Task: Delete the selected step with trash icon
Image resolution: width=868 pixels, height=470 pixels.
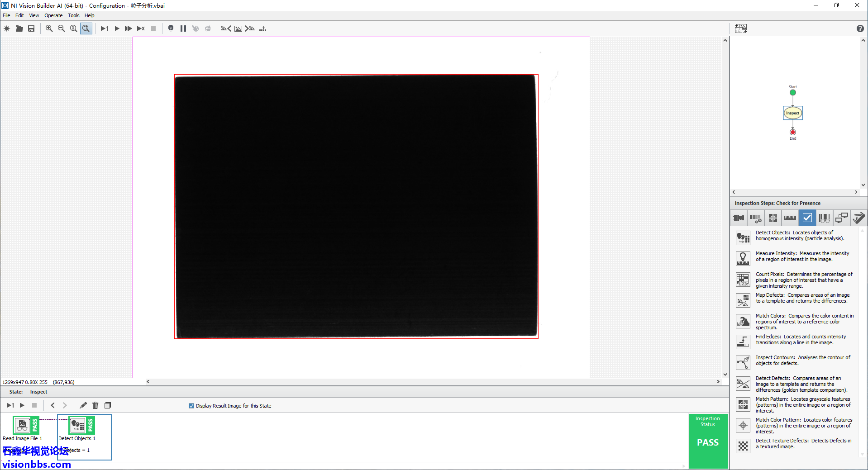Action: point(95,405)
